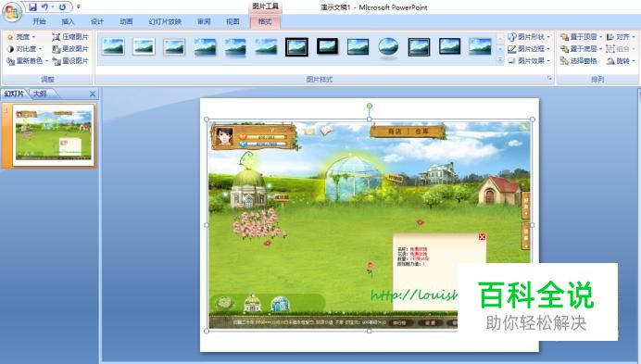Open the 对比度 contrast dropdown
The image size is (641, 364).
[24, 49]
